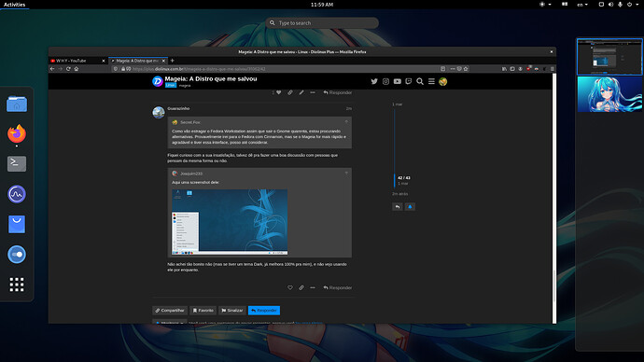This screenshot has height=362, width=644.
Task: Open the forum's Twitter link icon
Action: tap(374, 81)
